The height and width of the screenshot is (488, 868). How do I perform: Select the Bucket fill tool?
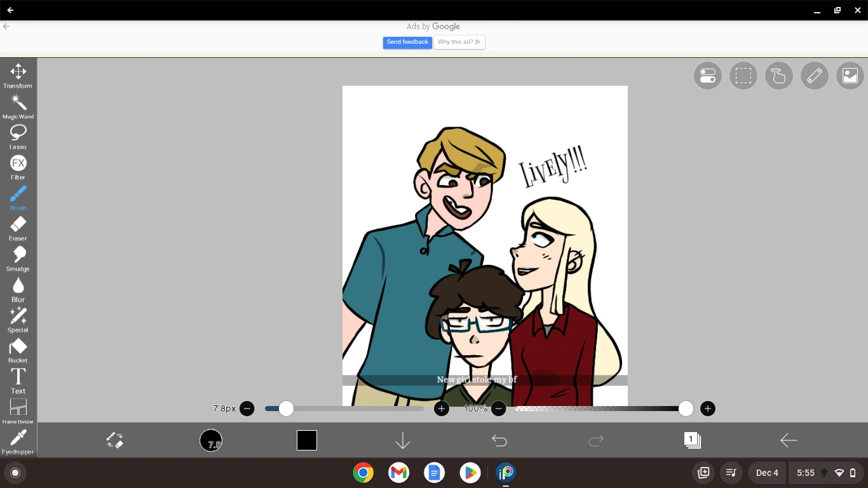pyautogui.click(x=18, y=348)
